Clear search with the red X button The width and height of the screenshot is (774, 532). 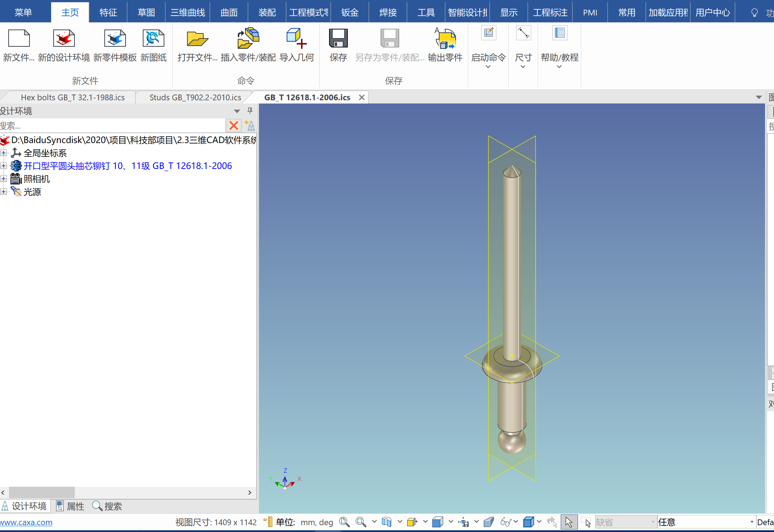(234, 125)
